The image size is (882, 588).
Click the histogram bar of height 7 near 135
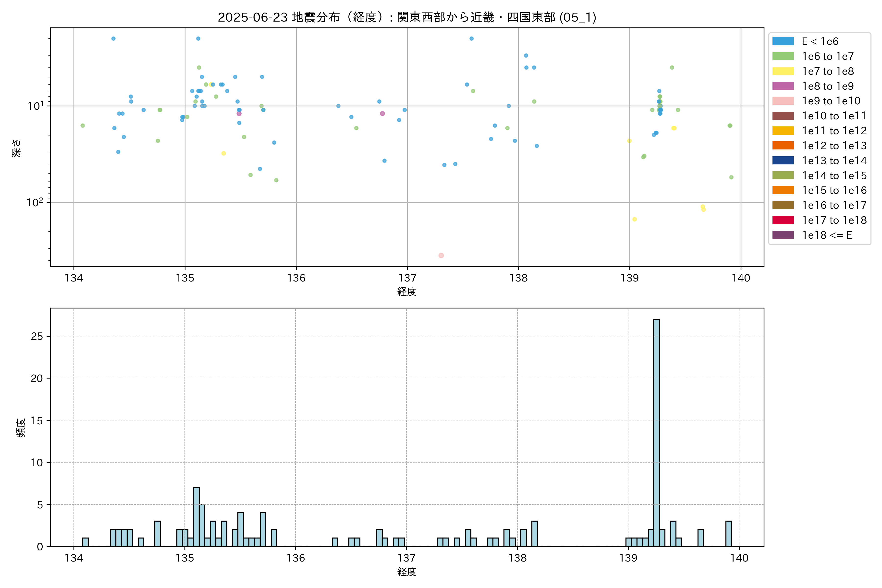(196, 517)
